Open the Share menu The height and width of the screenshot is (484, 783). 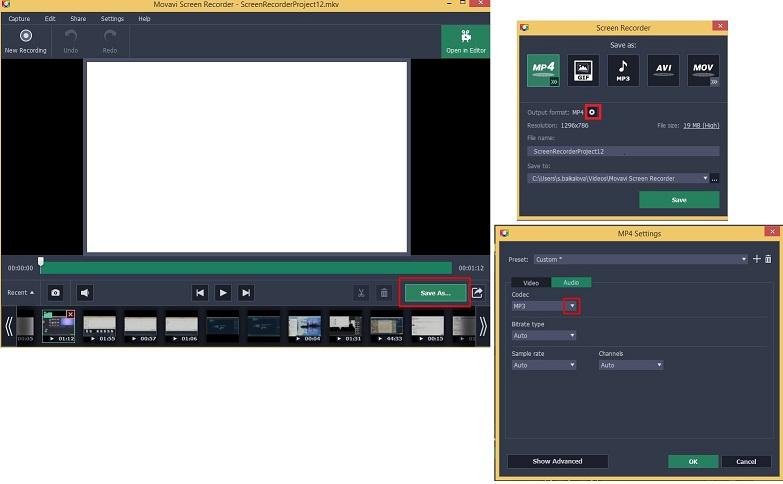tap(78, 18)
